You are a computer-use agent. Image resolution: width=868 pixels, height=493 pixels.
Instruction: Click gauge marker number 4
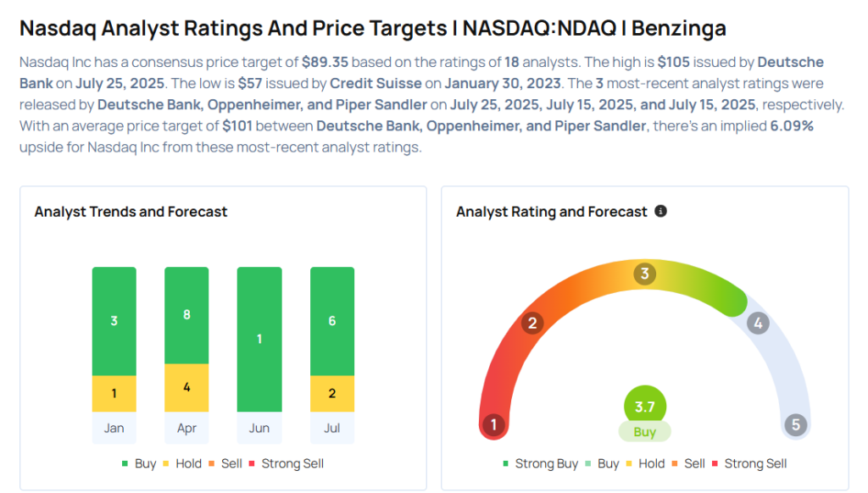pyautogui.click(x=758, y=323)
